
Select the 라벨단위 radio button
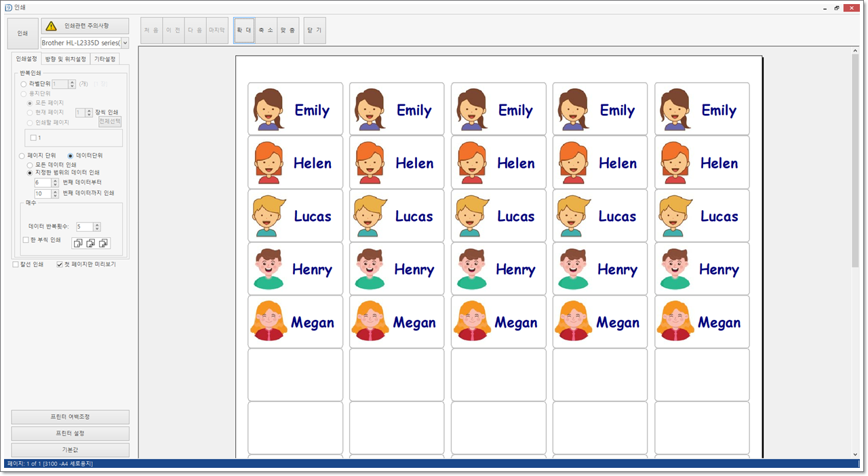24,84
